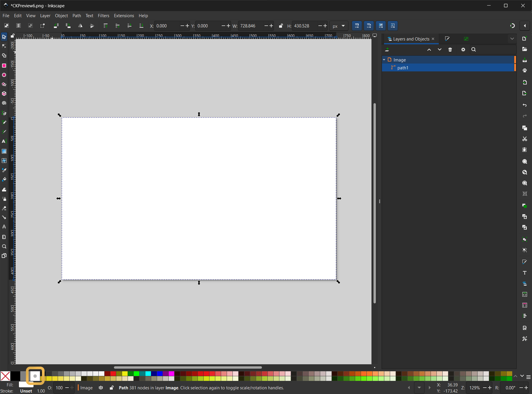Click Flip vertically icon

pos(92,26)
